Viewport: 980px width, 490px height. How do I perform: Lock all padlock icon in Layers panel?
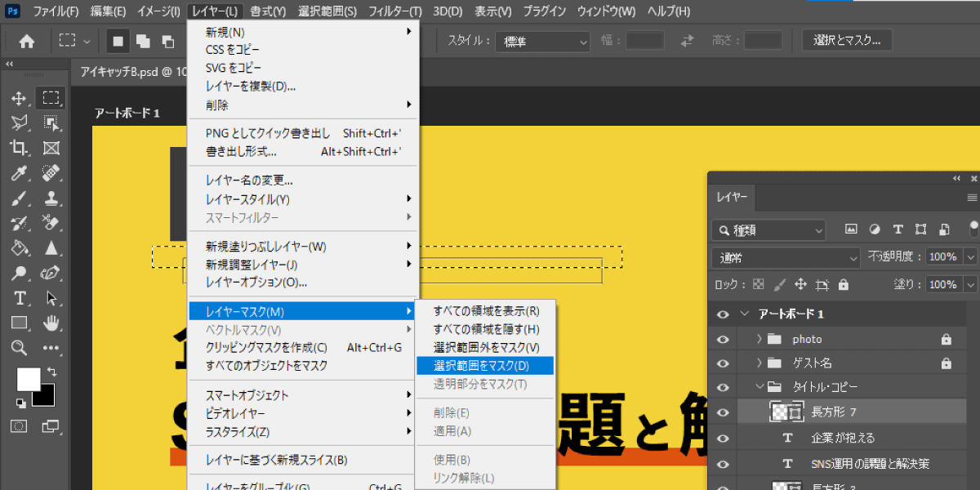(x=843, y=284)
